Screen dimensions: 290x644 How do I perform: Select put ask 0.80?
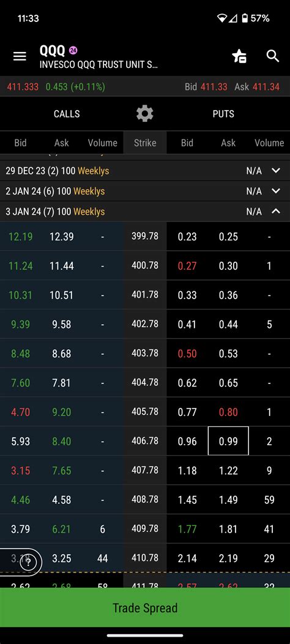point(228,412)
